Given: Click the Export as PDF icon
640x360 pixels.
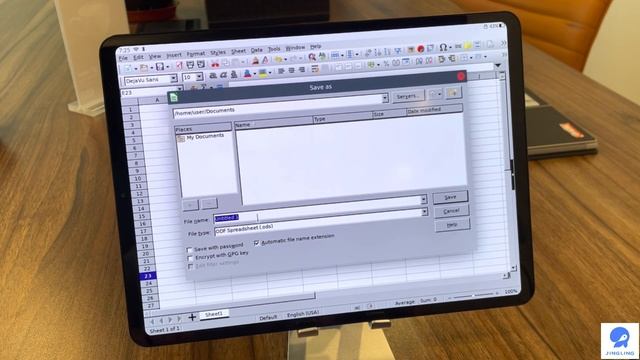Looking at the screenshot, I should pyautogui.click(x=179, y=65).
